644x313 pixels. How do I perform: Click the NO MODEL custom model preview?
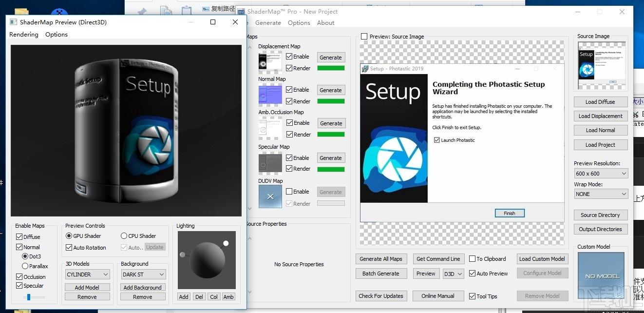pyautogui.click(x=601, y=276)
